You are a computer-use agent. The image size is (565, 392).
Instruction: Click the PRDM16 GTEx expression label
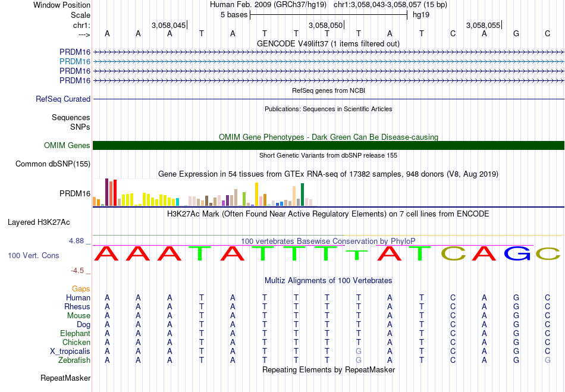point(75,194)
